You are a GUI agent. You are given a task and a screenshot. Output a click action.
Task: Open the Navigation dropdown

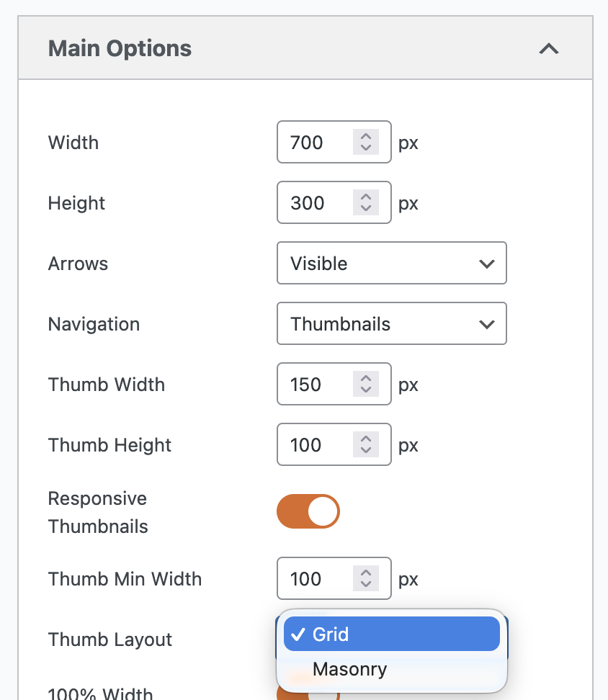pyautogui.click(x=391, y=324)
